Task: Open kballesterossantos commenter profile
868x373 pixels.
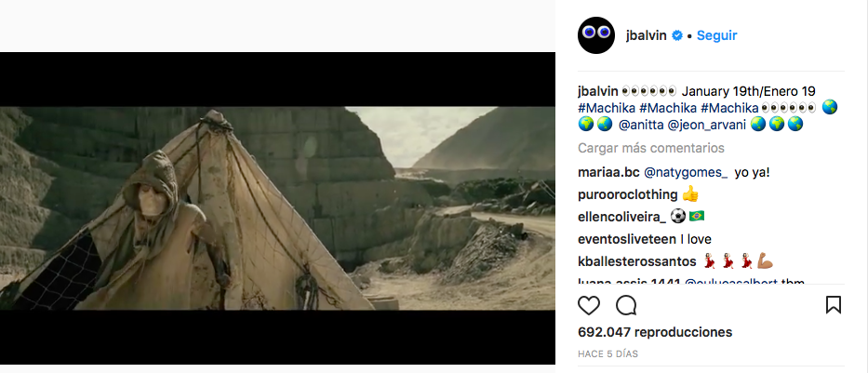Action: pyautogui.click(x=637, y=261)
